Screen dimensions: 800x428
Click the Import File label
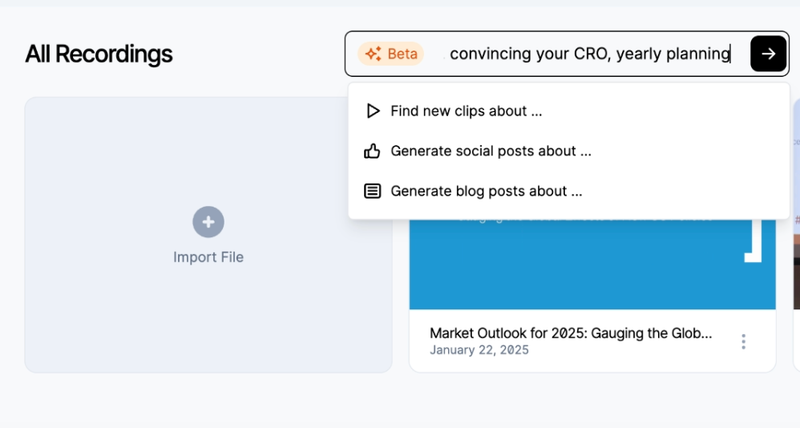208,257
